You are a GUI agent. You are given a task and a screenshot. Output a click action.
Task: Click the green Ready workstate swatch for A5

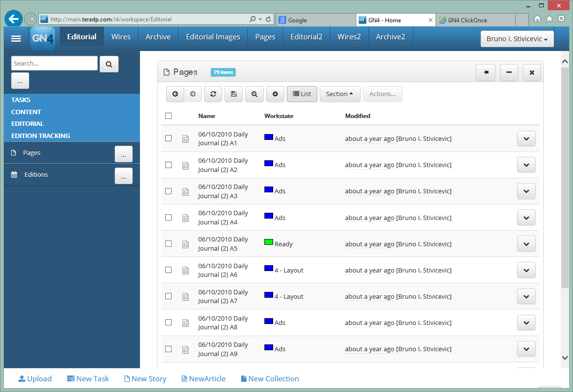[x=269, y=242]
